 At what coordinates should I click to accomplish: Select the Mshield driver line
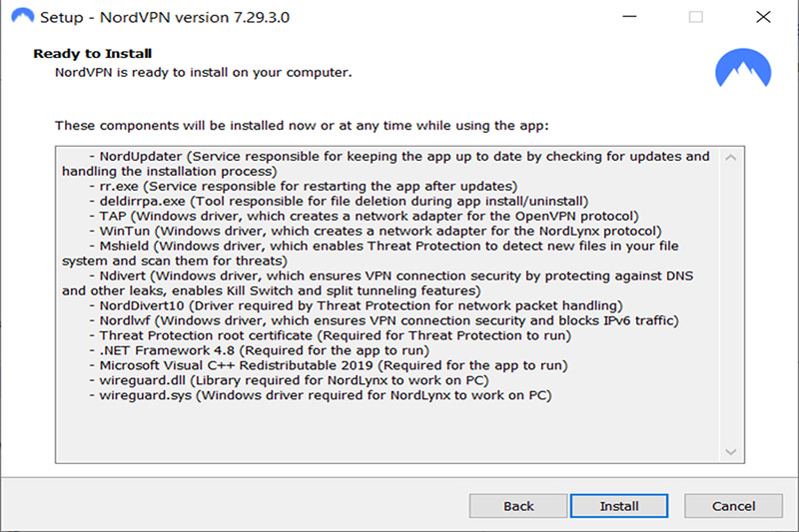371,253
